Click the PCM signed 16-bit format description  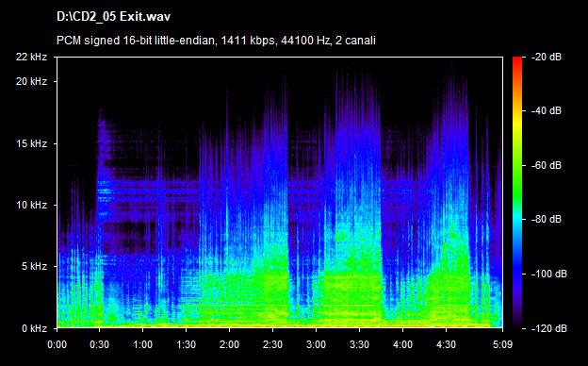point(216,41)
